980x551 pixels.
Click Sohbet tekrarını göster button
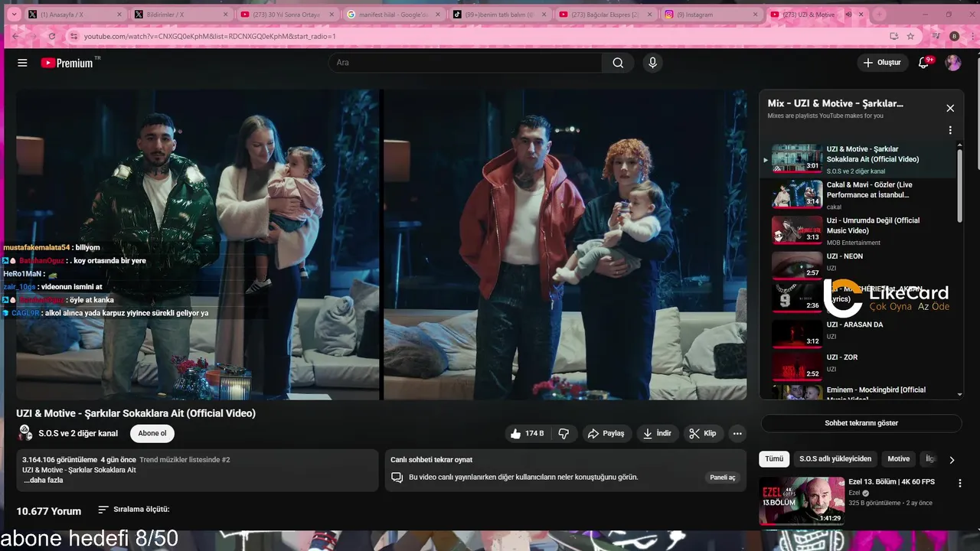click(861, 423)
